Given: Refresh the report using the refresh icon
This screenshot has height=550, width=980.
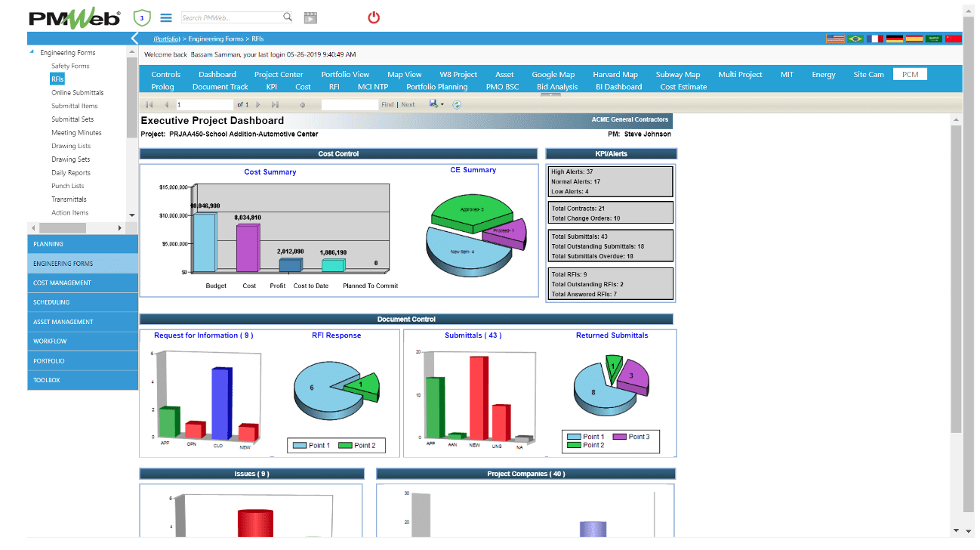Looking at the screenshot, I should [x=456, y=104].
